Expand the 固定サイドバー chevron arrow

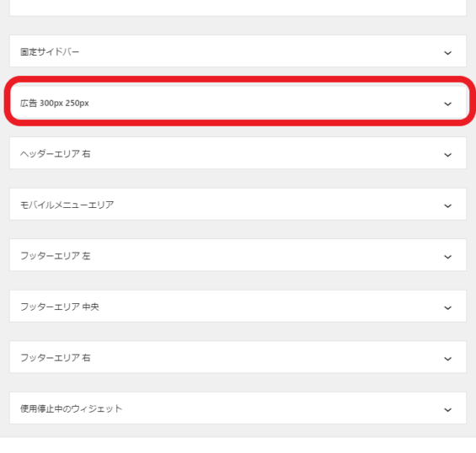tap(447, 53)
